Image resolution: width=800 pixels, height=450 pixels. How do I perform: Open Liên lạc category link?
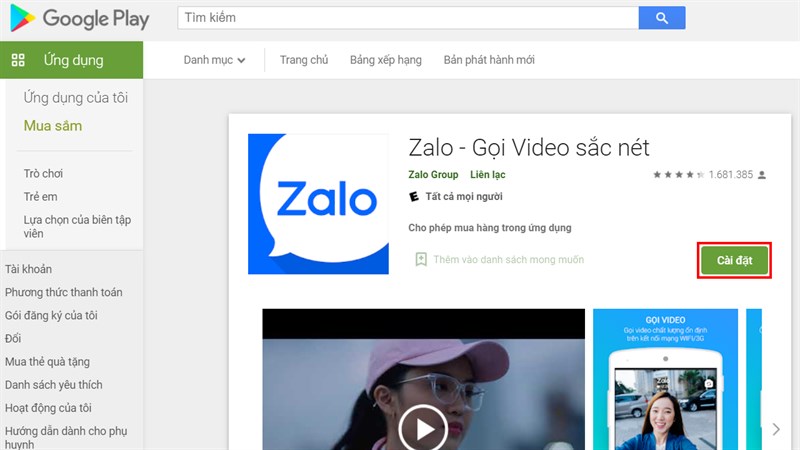[488, 174]
